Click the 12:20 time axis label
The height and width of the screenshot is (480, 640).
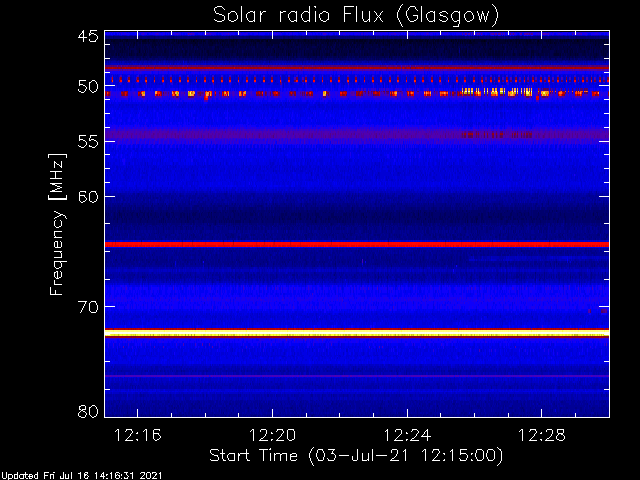click(x=272, y=435)
